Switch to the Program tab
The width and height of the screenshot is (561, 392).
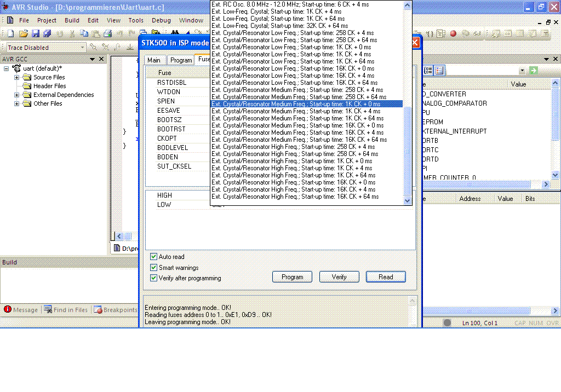[181, 60]
